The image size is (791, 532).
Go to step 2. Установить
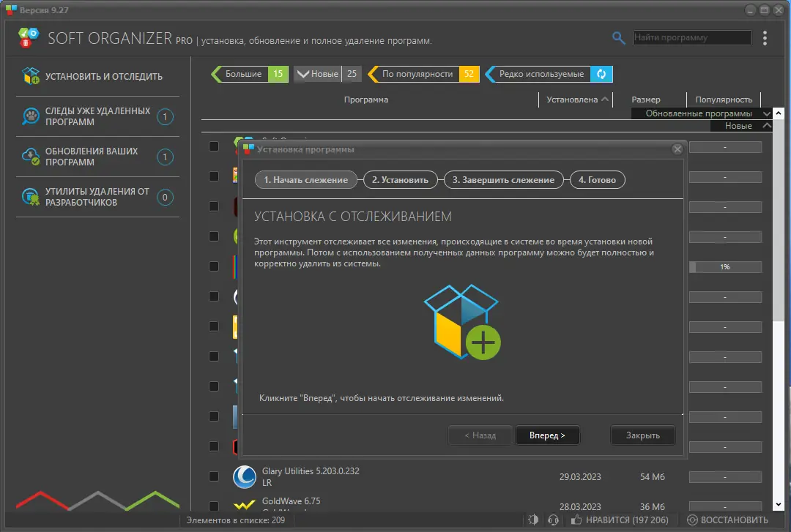point(400,180)
